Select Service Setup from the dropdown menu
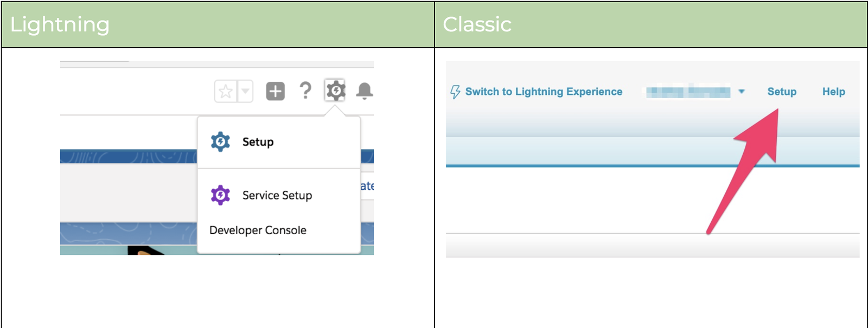The width and height of the screenshot is (868, 328). pos(277,195)
